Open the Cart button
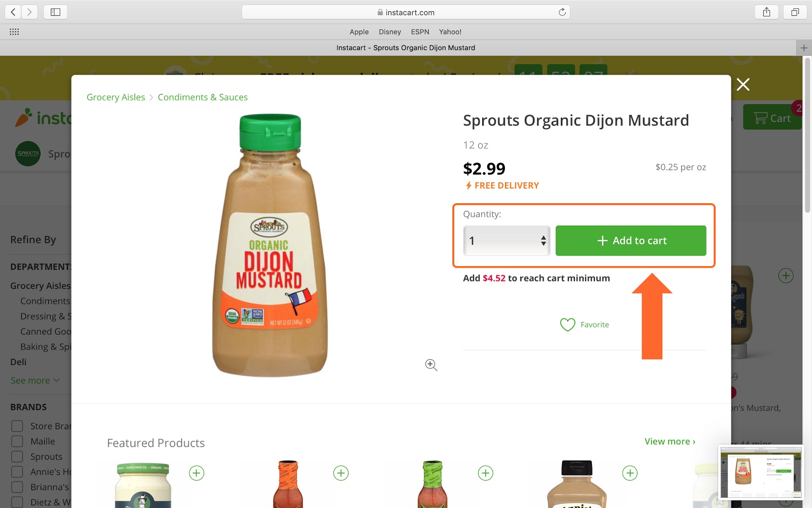812x508 pixels. tap(772, 117)
